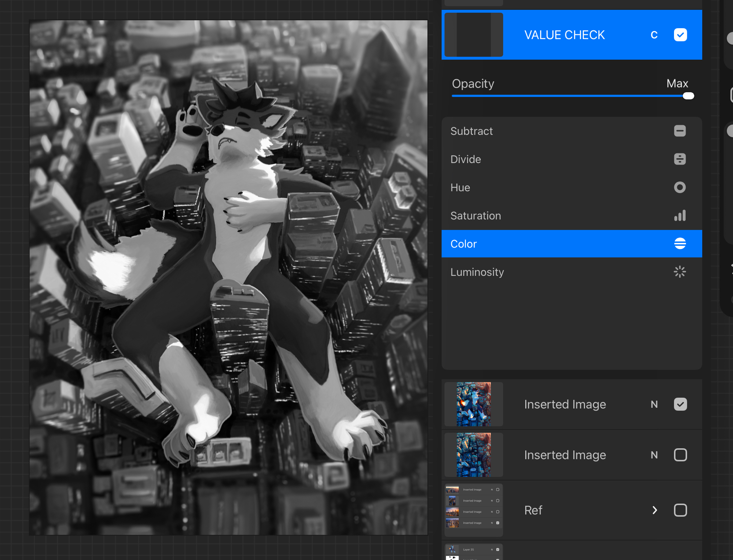The height and width of the screenshot is (560, 733).
Task: Click the Hue blend mode circle icon
Action: pos(679,187)
